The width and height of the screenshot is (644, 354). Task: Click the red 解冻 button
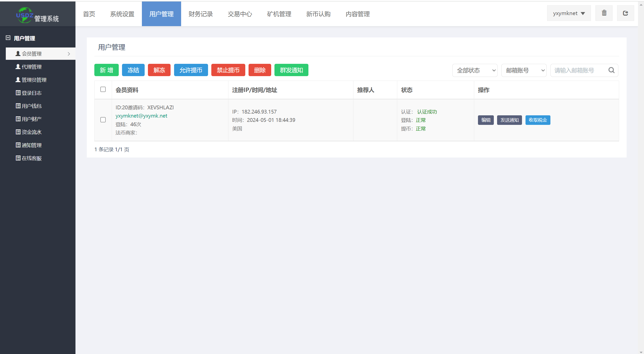(159, 70)
